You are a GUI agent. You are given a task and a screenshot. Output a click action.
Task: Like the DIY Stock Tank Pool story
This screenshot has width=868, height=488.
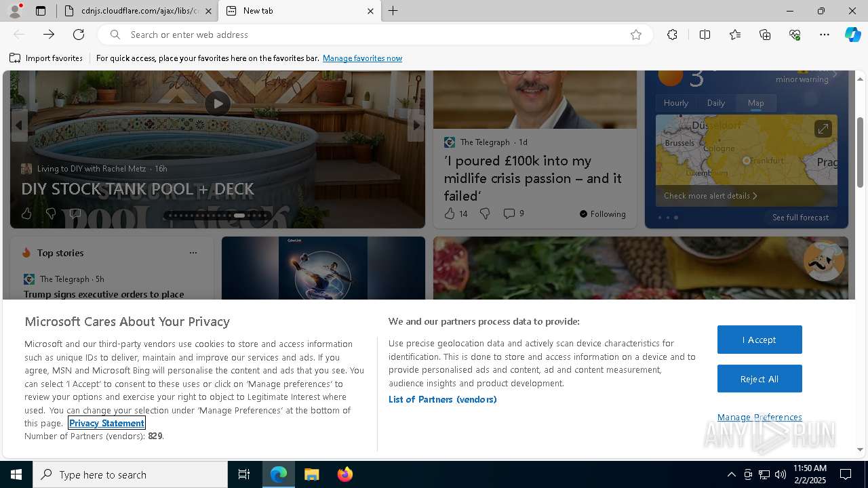[x=26, y=213]
